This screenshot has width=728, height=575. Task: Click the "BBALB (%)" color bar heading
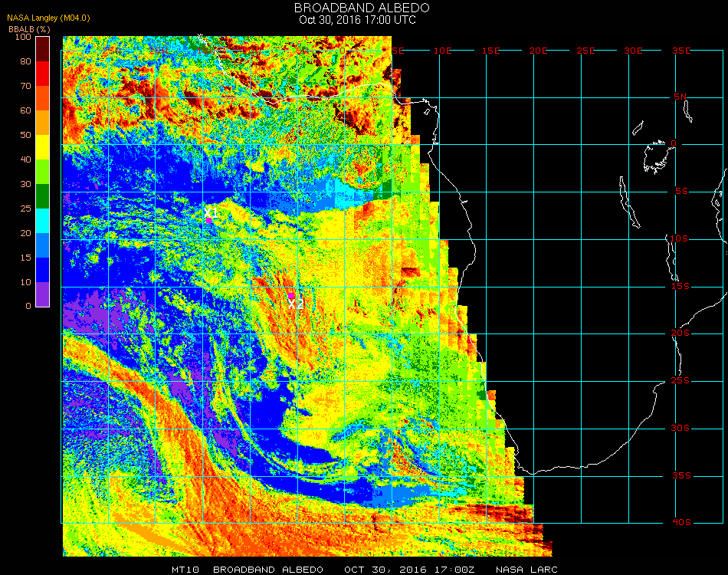(29, 29)
